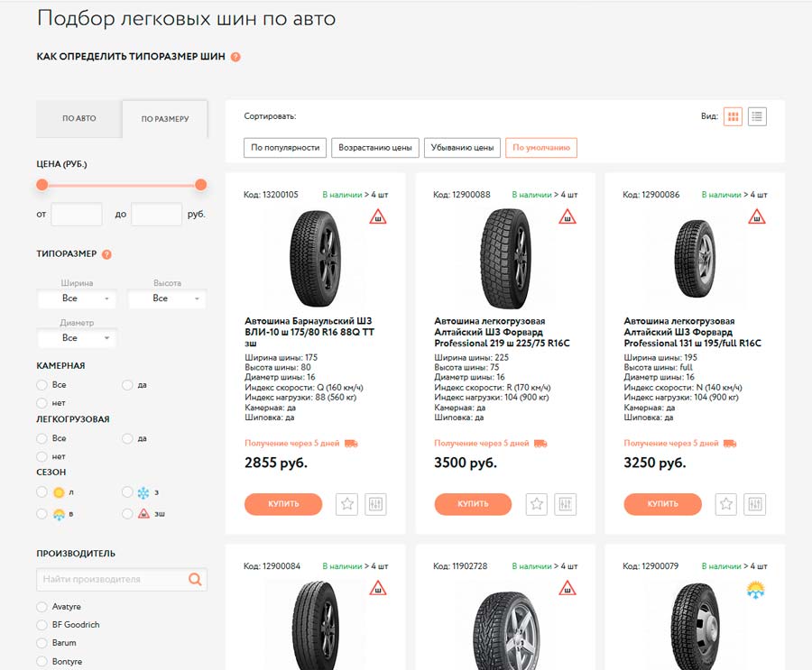Select Камерная 'нет' radio option

point(42,403)
